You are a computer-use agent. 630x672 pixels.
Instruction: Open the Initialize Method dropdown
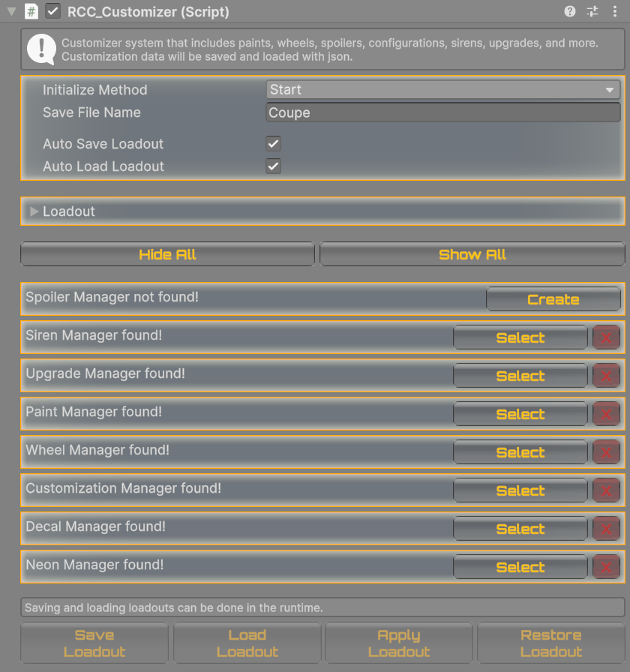[443, 89]
